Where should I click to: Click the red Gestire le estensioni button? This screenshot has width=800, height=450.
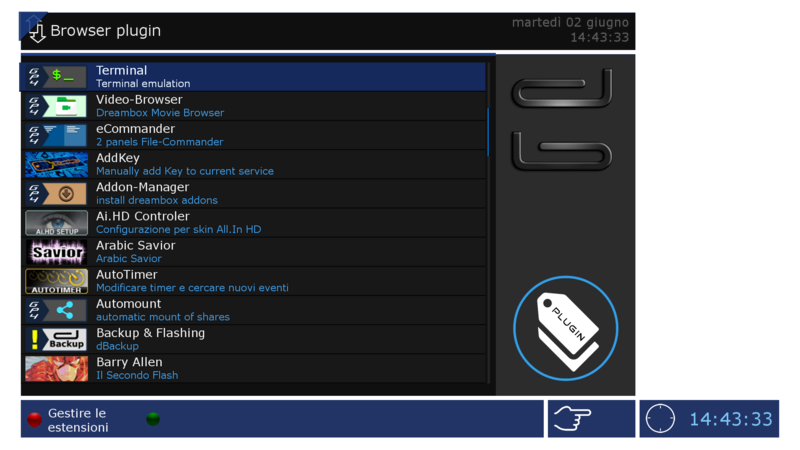tap(34, 419)
